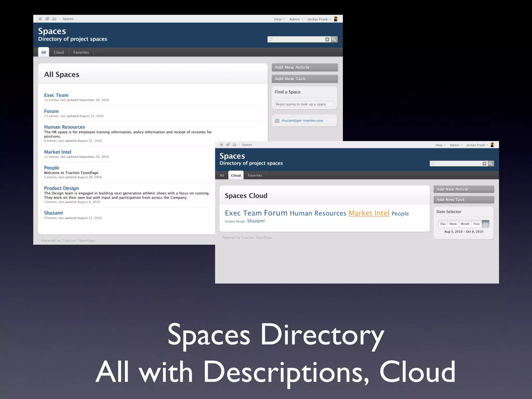Switch to Favorites tab in back window
The height and width of the screenshot is (399, 532).
81,52
